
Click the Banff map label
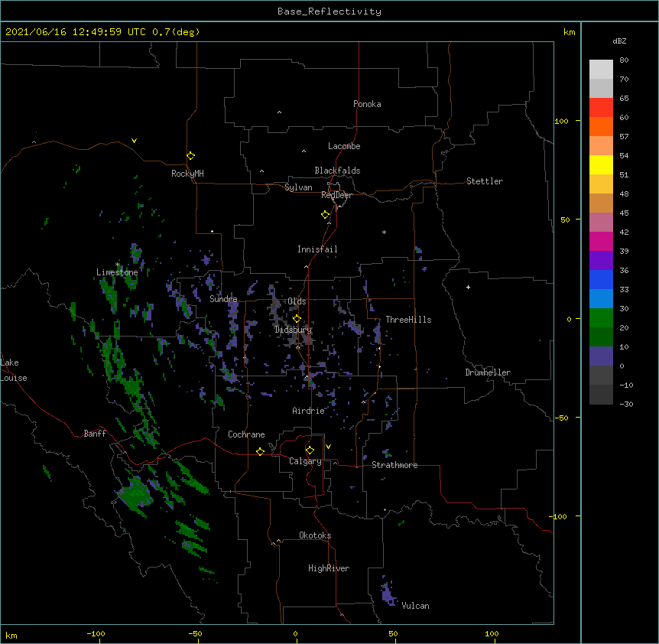point(95,434)
